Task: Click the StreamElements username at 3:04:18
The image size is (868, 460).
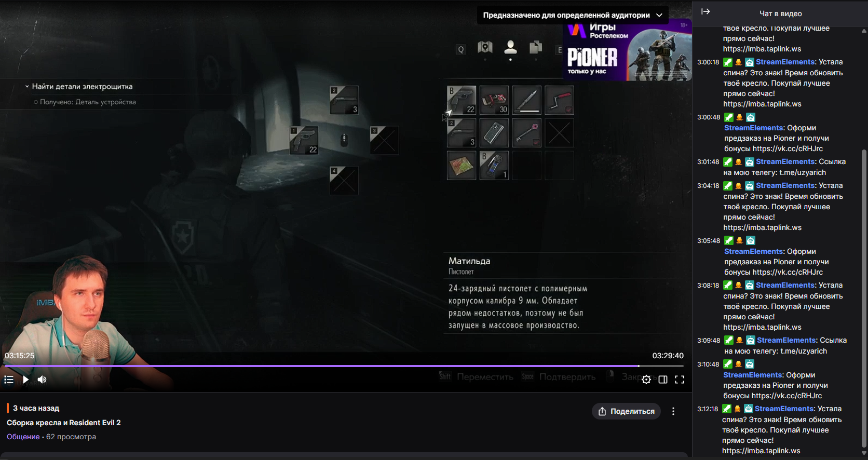Action: coord(785,185)
